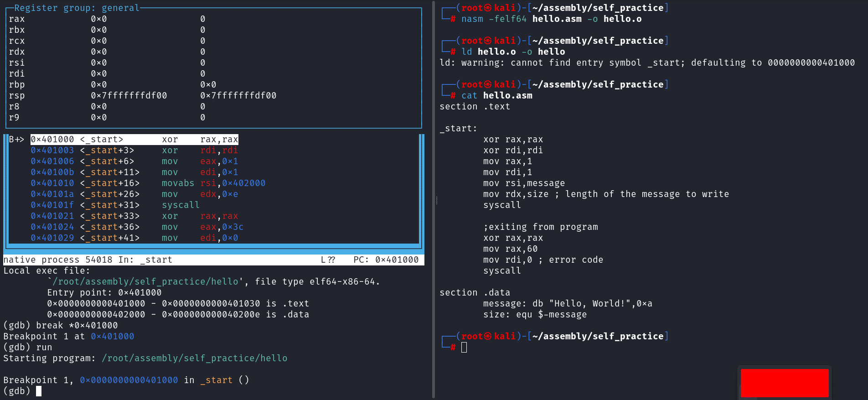The height and width of the screenshot is (400, 868).
Task: Select the syscall line at address 0x40101f
Action: (180, 205)
